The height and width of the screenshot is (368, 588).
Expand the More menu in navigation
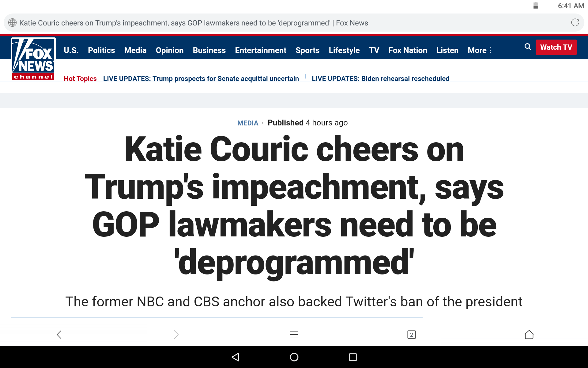[480, 50]
